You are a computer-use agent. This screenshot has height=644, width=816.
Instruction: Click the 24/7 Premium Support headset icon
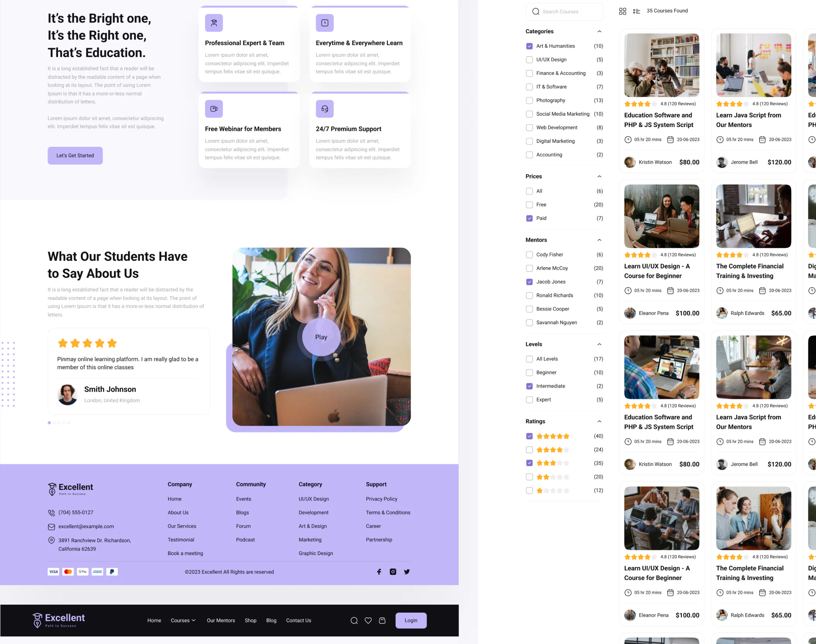tap(325, 109)
